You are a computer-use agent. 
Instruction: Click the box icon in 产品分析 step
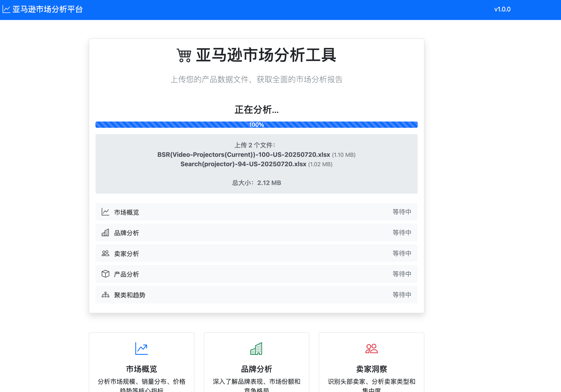[105, 274]
